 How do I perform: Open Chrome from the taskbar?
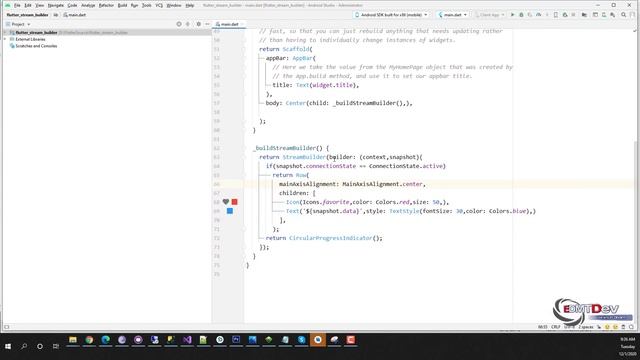pos(89,340)
